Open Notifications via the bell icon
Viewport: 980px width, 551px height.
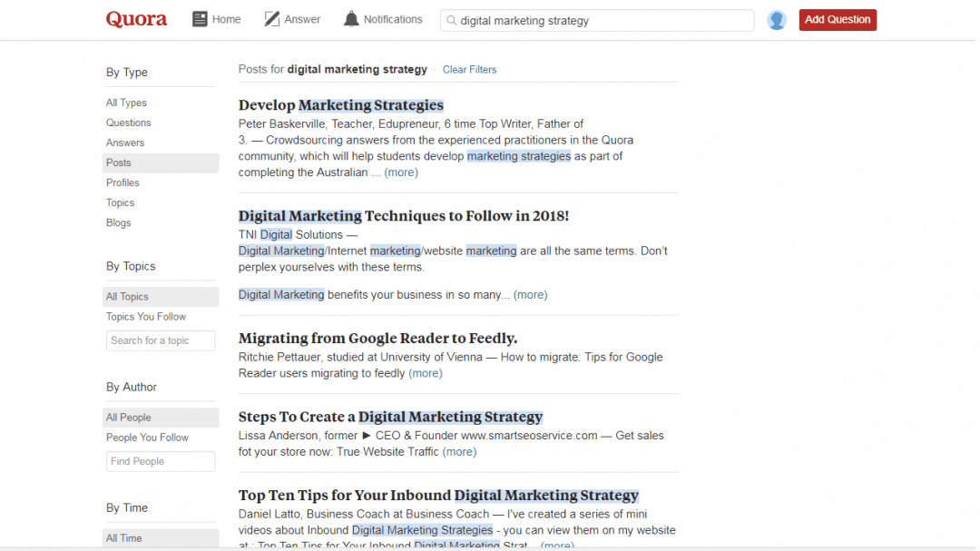point(351,17)
